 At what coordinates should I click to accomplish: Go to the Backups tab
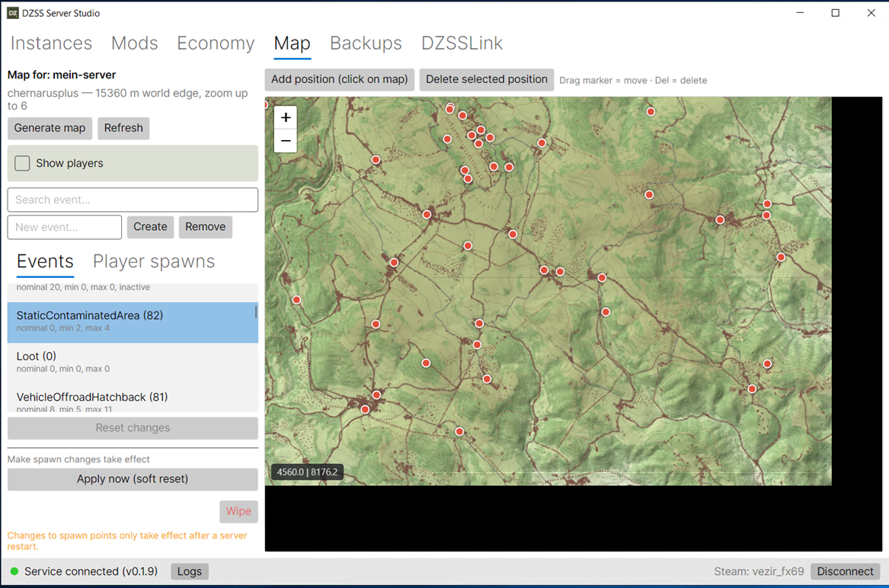(x=366, y=43)
